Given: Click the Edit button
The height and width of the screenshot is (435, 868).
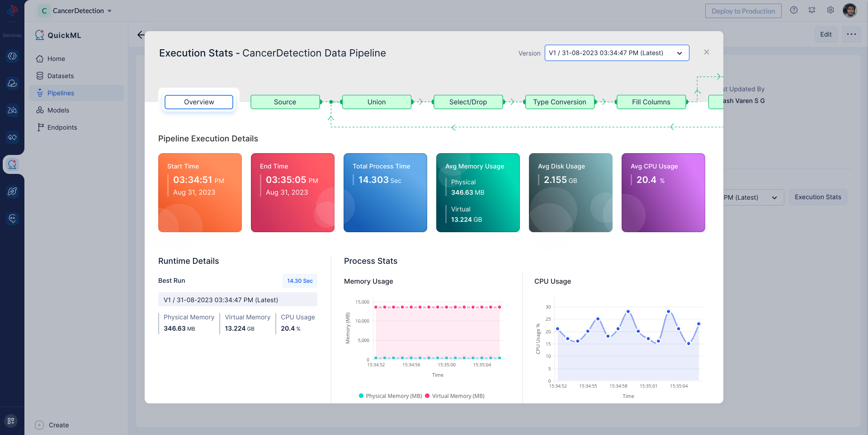Looking at the screenshot, I should 826,34.
